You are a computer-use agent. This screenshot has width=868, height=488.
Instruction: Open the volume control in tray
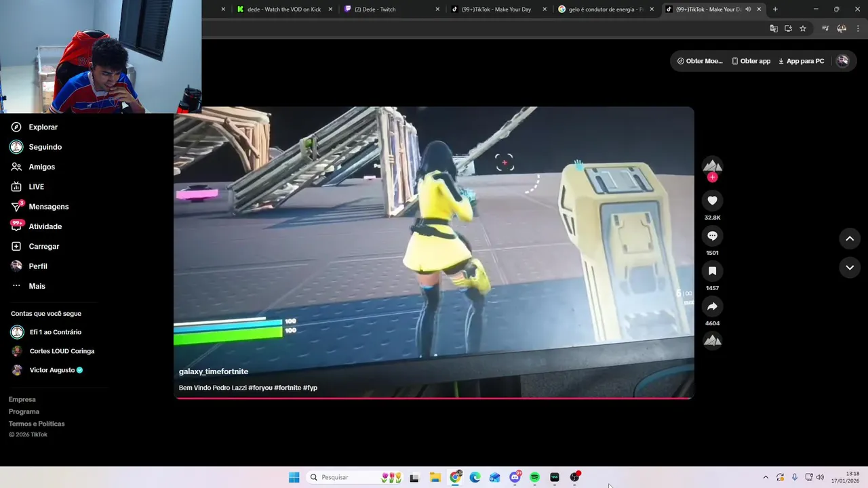(820, 477)
